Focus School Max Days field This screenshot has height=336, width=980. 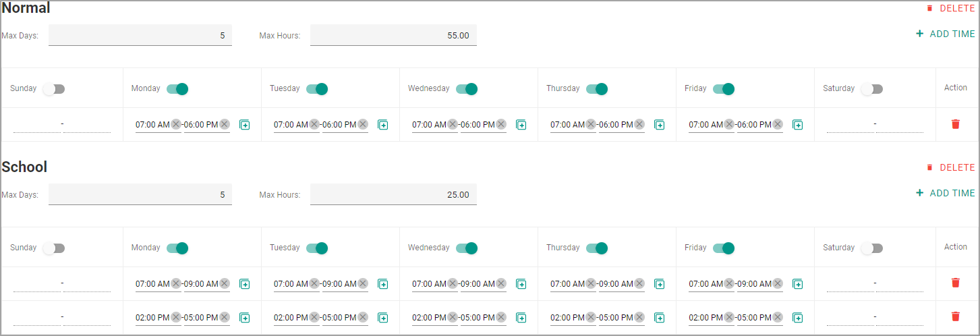coord(140,194)
